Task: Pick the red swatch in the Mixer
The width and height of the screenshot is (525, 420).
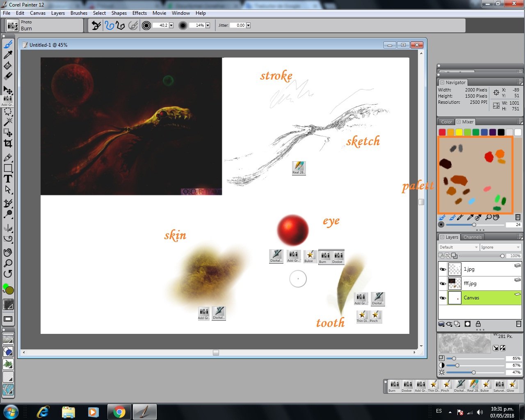Action: [442, 132]
